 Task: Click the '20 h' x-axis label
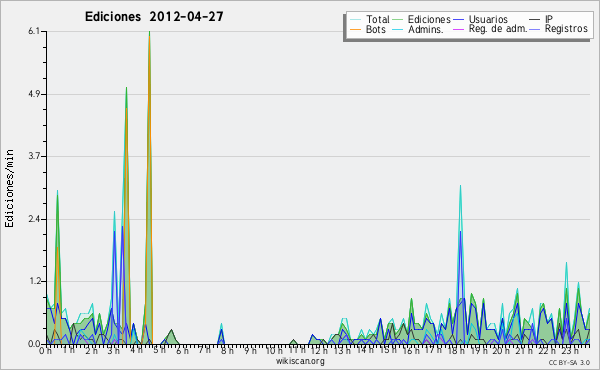pos(501,351)
